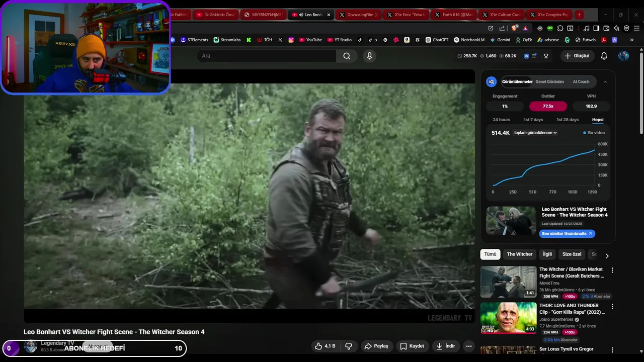This screenshot has height=362, width=644.
Task: Select the Tümü filter chip
Action: pos(490,254)
